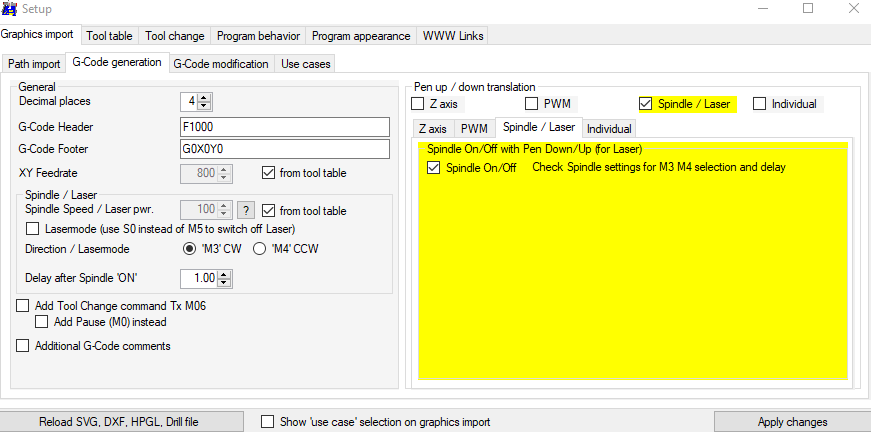Select 'M3' CW direction radio button
The image size is (871, 432).
189,248
